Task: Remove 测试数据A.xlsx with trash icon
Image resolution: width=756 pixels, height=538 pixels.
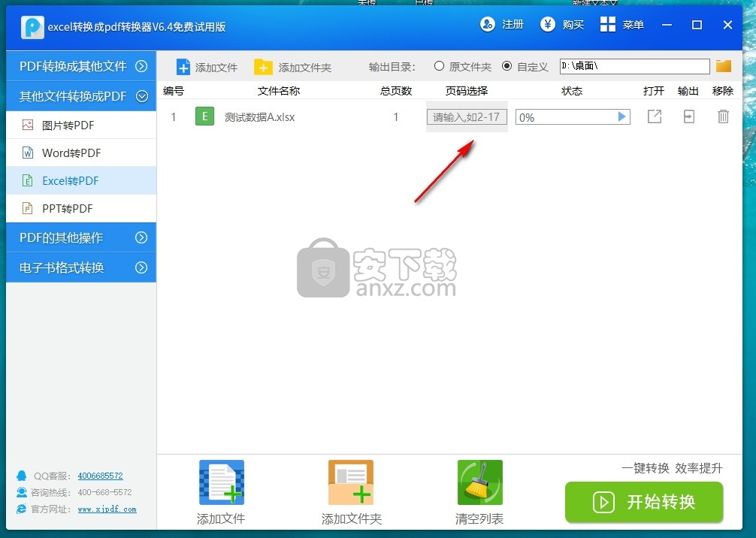Action: (723, 116)
